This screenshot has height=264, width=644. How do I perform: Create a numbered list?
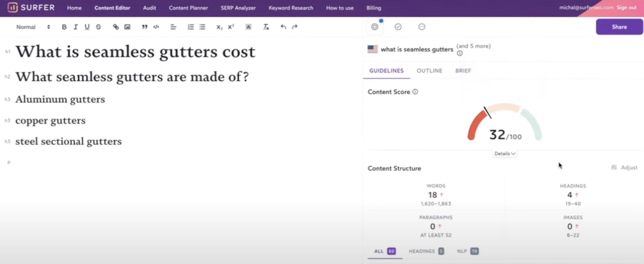tap(191, 27)
